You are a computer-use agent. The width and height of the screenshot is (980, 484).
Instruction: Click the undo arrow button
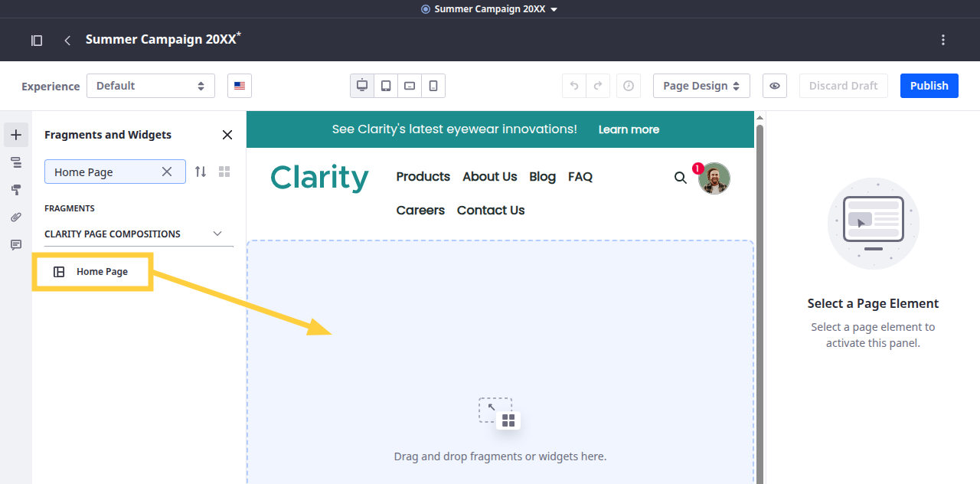click(x=574, y=86)
